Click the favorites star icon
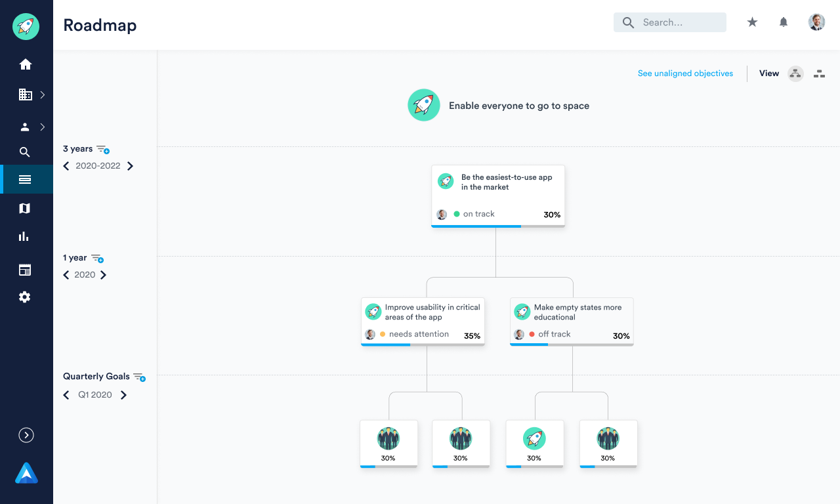The height and width of the screenshot is (504, 840). [752, 22]
